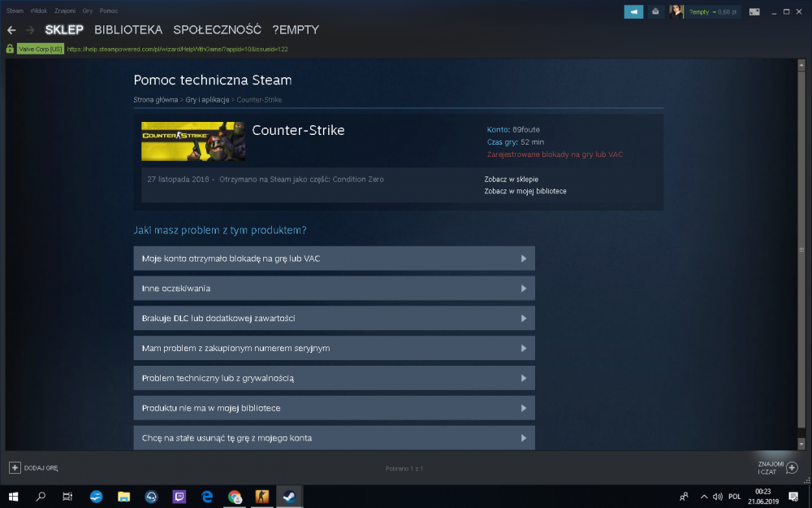Screen dimensions: 812x508
Task: Select Problem techniczny lub z grywalnością
Action: (x=334, y=379)
